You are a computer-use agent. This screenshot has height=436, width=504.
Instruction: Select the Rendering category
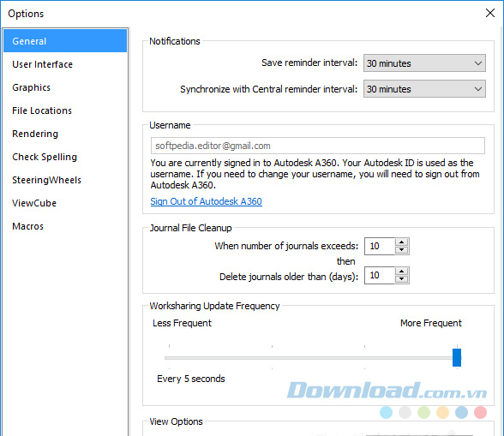[x=65, y=134]
